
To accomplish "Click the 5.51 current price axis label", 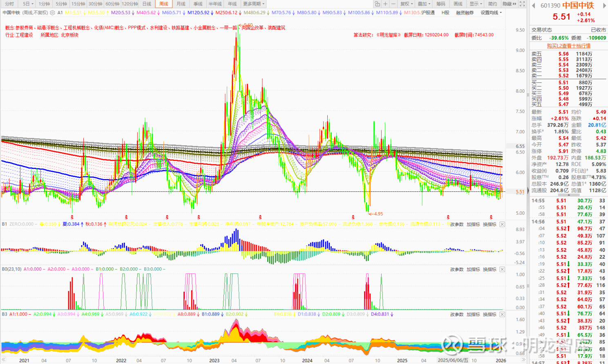I will click(520, 192).
